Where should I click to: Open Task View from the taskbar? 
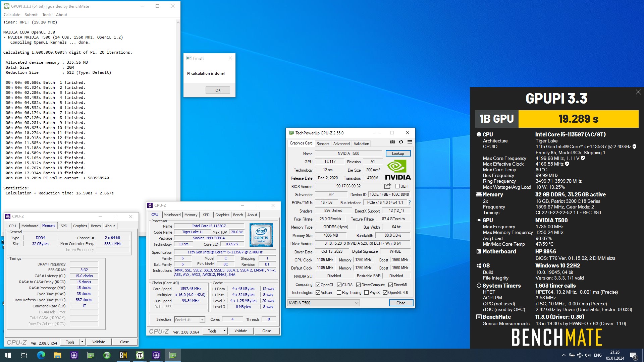click(24, 355)
